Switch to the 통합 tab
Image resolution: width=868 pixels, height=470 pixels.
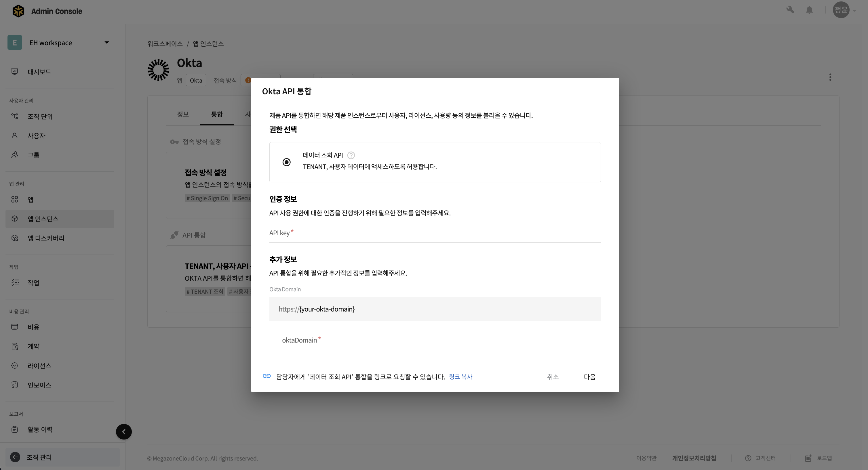(217, 114)
